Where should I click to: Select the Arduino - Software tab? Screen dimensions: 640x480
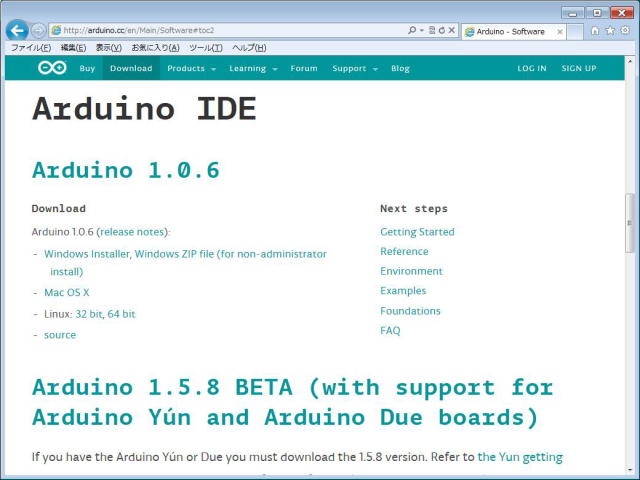click(x=509, y=31)
